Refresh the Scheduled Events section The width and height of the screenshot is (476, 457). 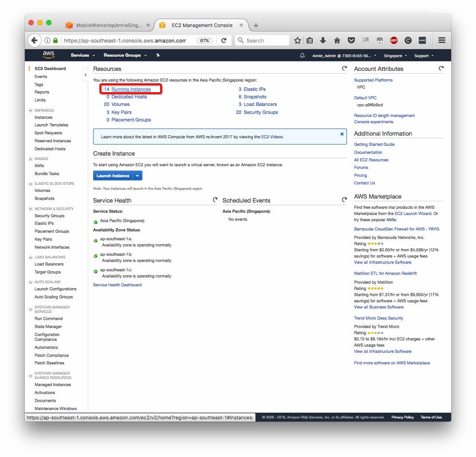click(344, 200)
